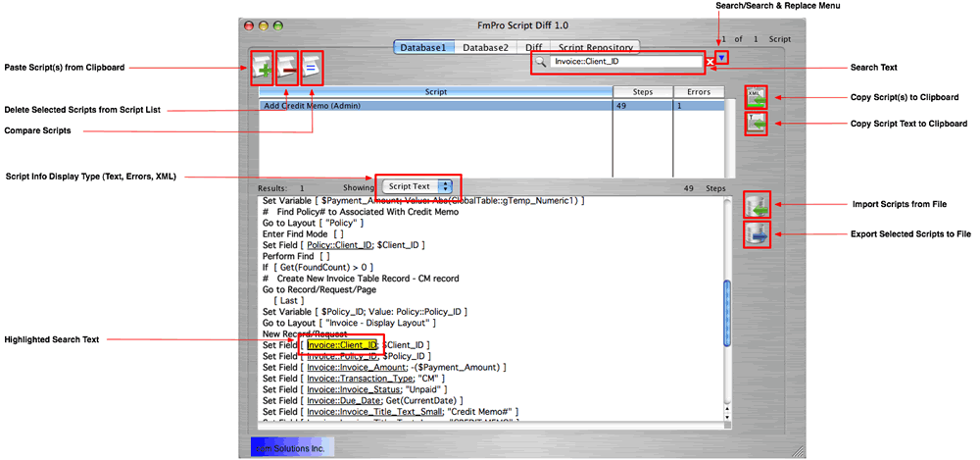Click the Compare Scripts equals icon

pyautogui.click(x=312, y=68)
